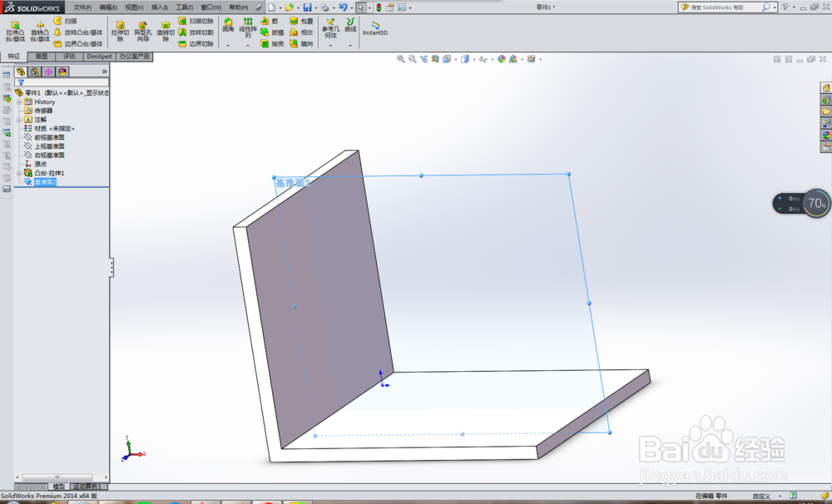Open the 插入(I) menu
This screenshot has height=504, width=832.
click(x=160, y=7)
